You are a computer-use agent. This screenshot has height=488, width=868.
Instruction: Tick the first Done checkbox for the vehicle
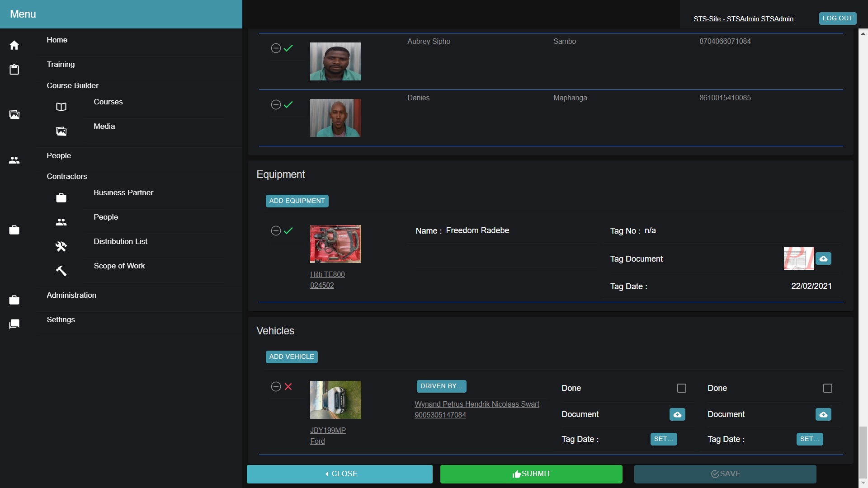point(681,388)
